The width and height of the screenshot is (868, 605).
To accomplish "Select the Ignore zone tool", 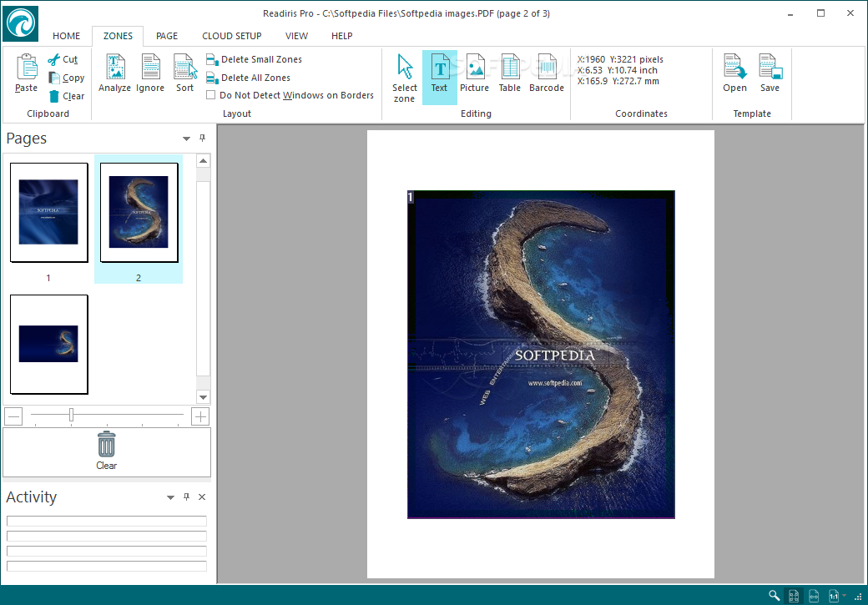I will (150, 73).
